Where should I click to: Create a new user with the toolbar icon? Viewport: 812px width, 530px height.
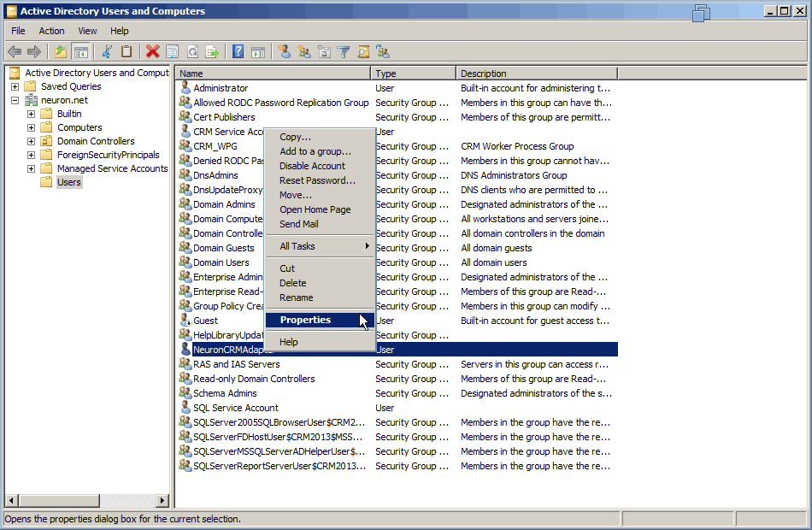coord(284,52)
